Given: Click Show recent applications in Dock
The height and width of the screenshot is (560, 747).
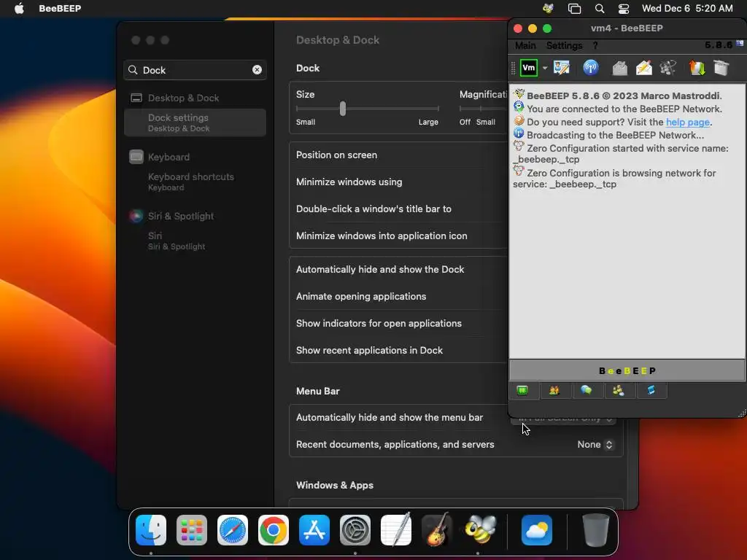Looking at the screenshot, I should point(398,350).
